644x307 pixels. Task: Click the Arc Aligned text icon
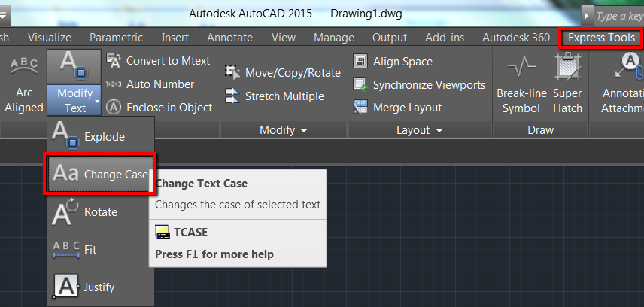(24, 83)
